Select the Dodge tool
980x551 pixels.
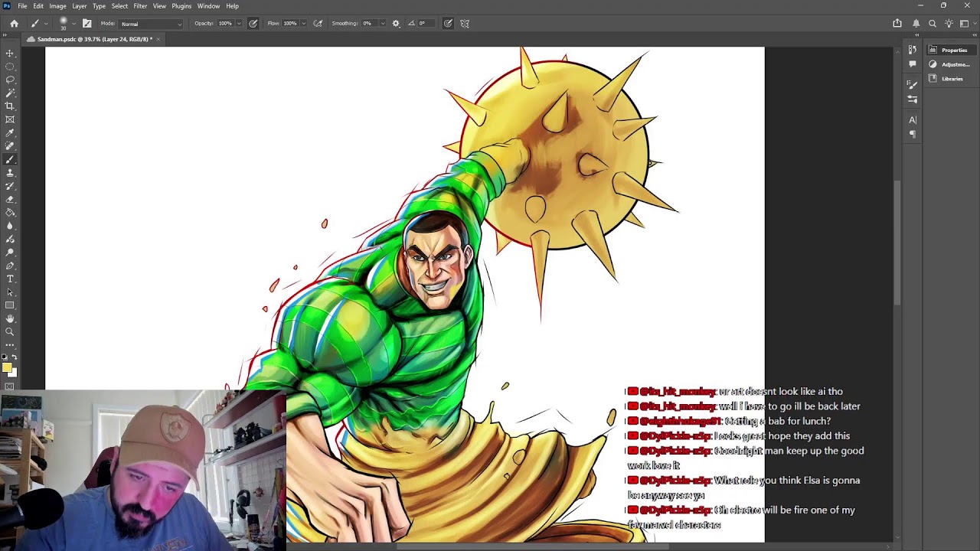(x=10, y=252)
